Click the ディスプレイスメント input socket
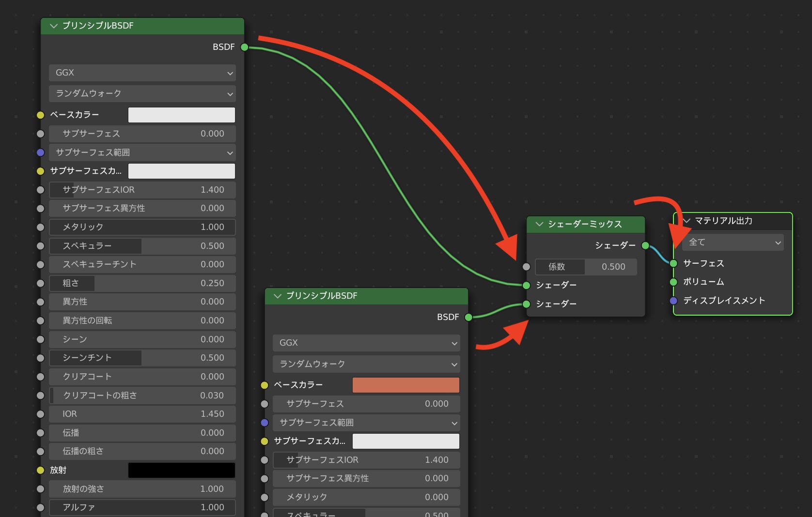 tap(673, 301)
